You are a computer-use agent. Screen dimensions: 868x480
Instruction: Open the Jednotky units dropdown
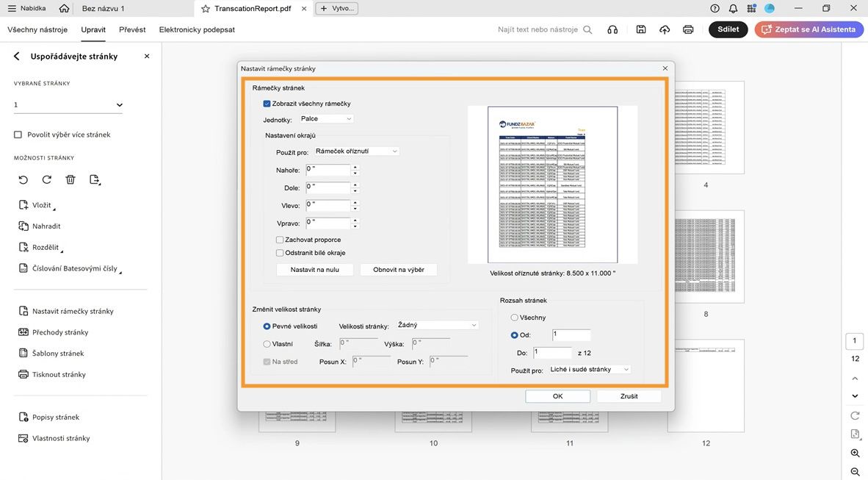pyautogui.click(x=326, y=118)
